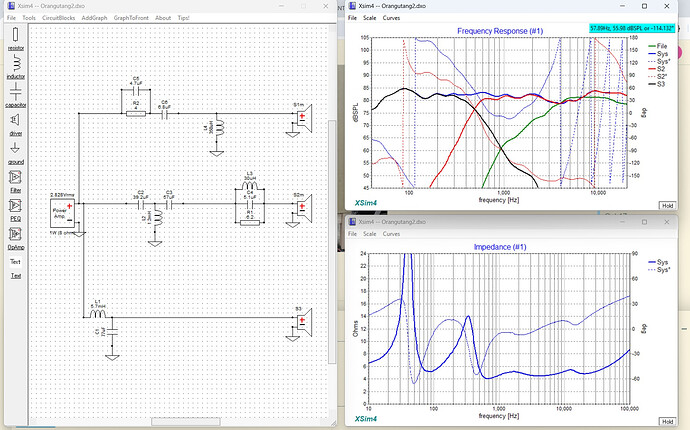Open the GraphToFront menu

(x=131, y=18)
